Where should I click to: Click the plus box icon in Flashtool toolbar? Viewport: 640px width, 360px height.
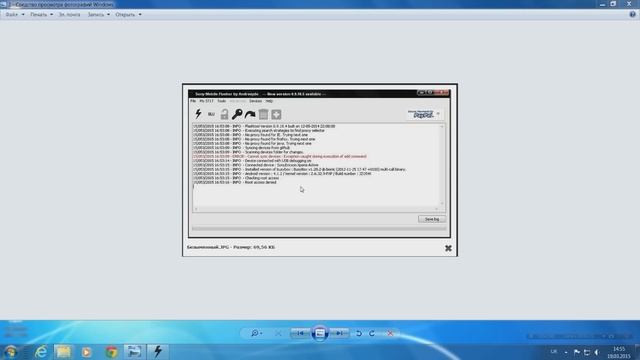[x=276, y=115]
